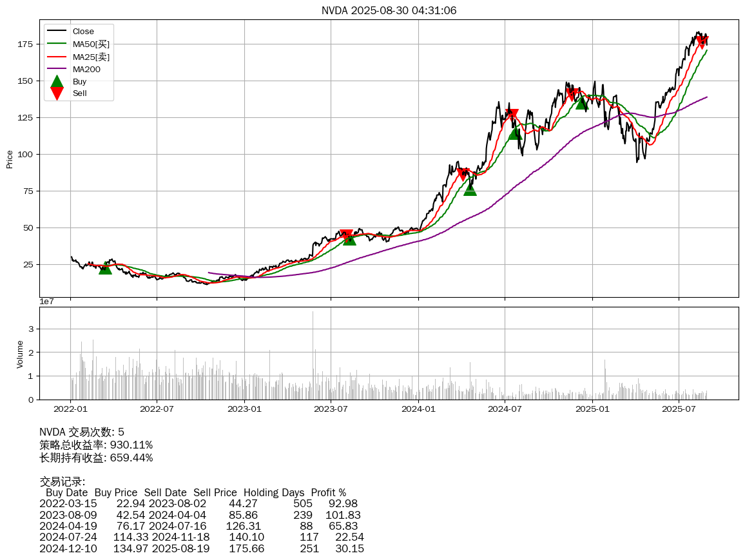Select trade row with buy date 2023-08-09
Screen dimensions: 745x560
pos(200,515)
